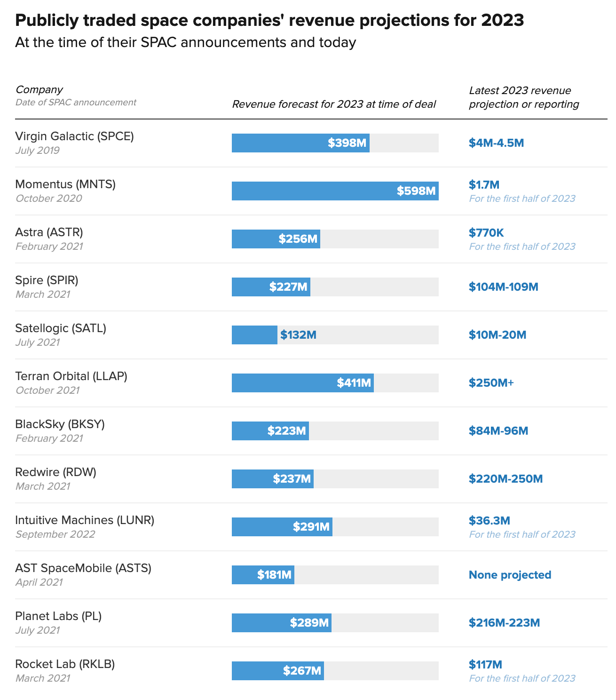Click the AST SpaceMobile $181M bar
The image size is (616, 700).
tap(263, 575)
